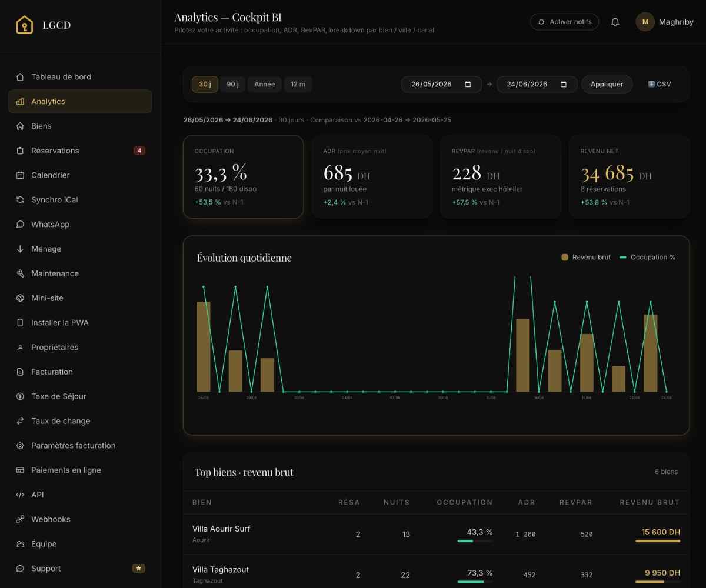Toggle the Revenu brut legend swatch
706x588 pixels.
[565, 257]
